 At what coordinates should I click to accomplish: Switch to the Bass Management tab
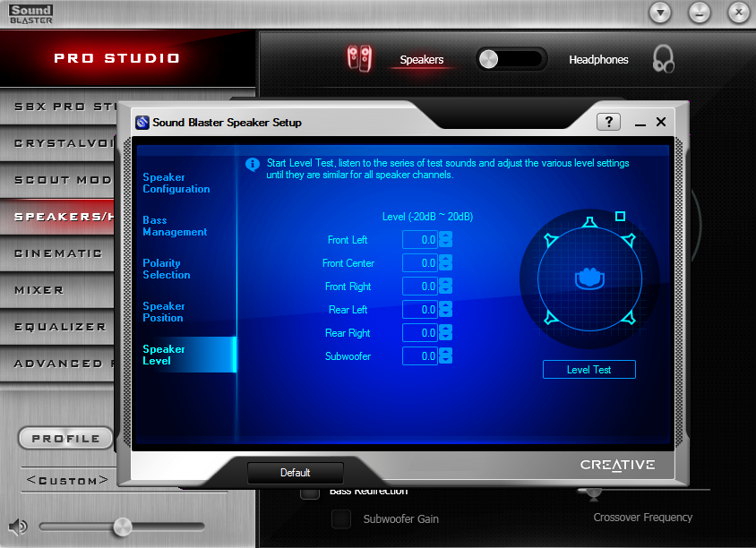point(175,227)
